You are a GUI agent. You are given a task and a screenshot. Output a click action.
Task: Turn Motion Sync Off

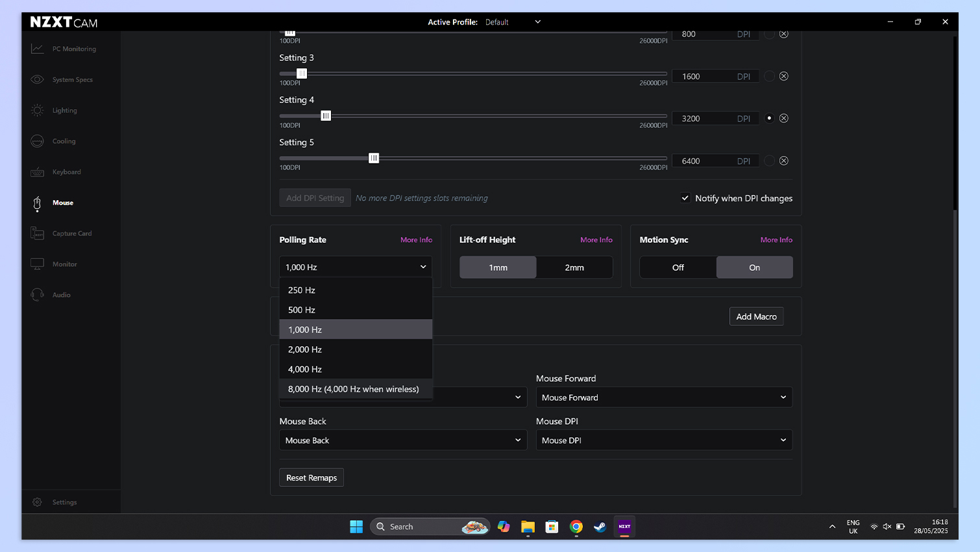[x=678, y=268]
